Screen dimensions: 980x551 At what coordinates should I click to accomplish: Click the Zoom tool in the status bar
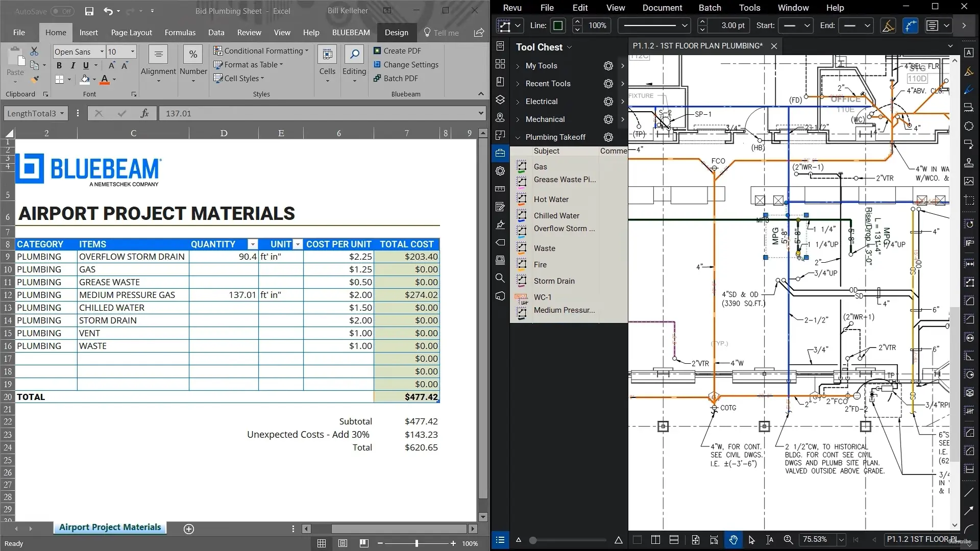[788, 540]
